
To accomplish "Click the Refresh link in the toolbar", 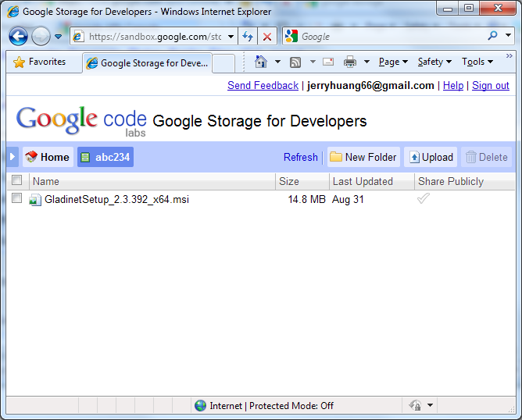I will [300, 157].
